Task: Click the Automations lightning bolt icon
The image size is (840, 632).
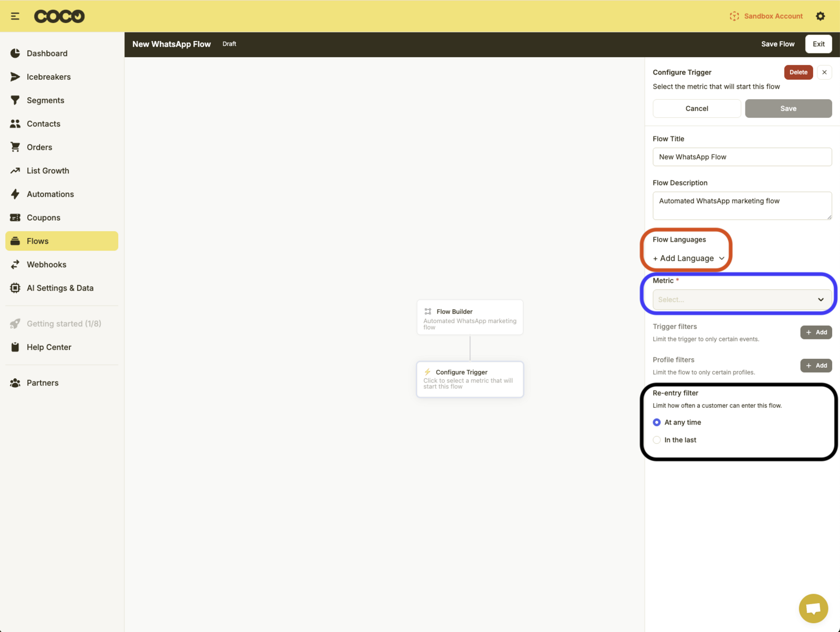Action: [x=15, y=194]
